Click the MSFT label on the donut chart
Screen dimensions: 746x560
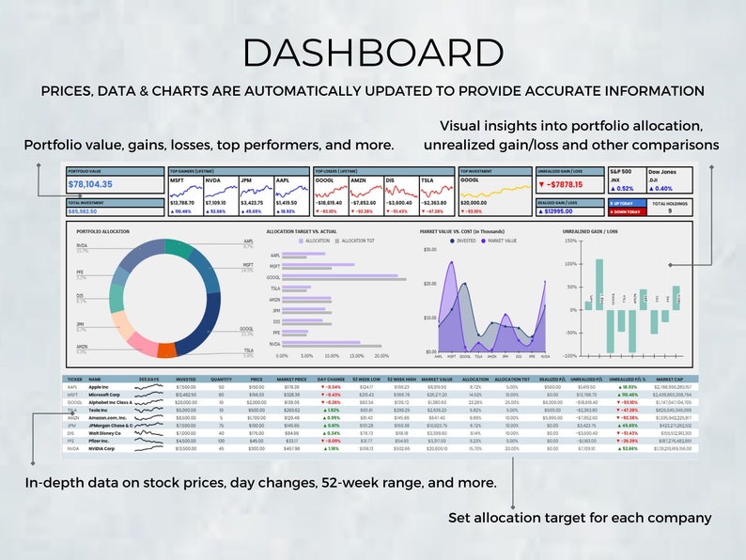248,265
